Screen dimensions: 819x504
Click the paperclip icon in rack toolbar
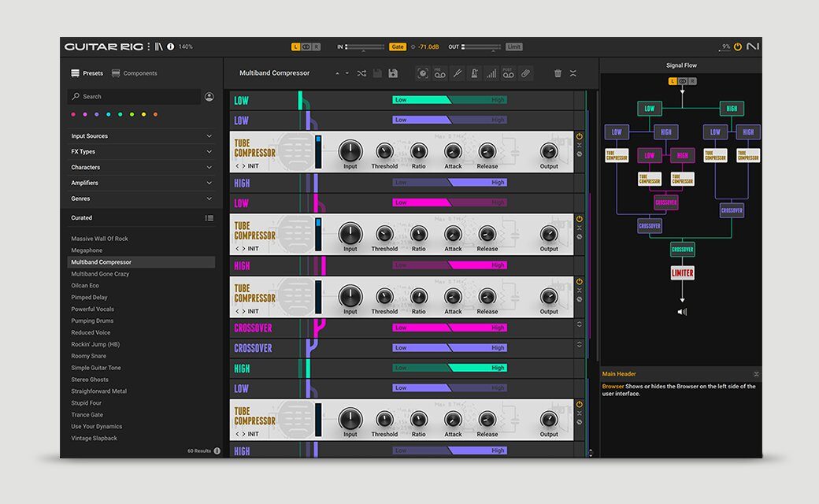tap(525, 74)
